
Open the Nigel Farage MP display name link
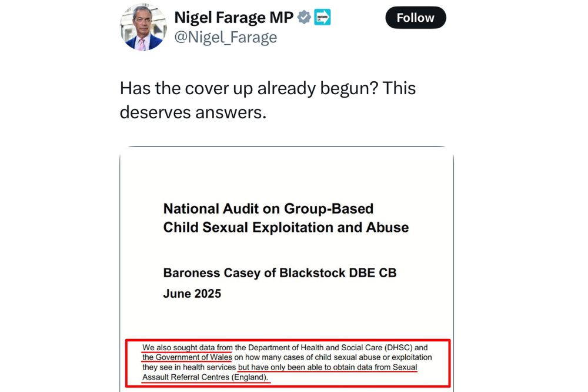[x=233, y=18]
